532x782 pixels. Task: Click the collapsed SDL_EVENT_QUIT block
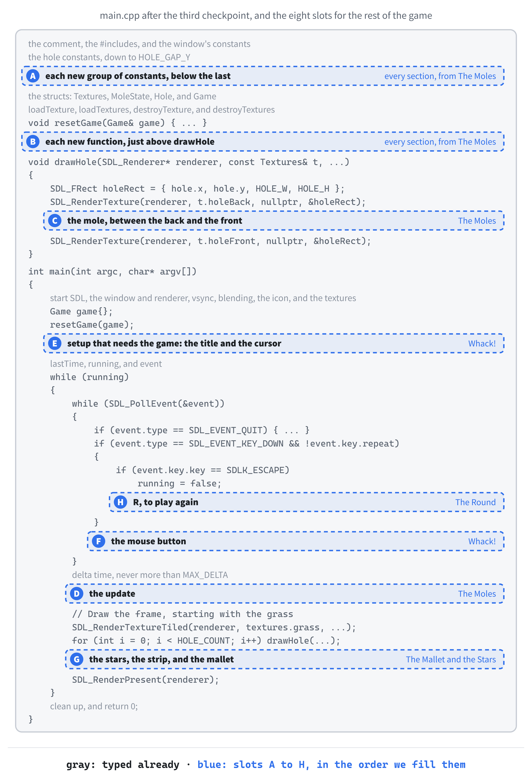click(x=201, y=430)
